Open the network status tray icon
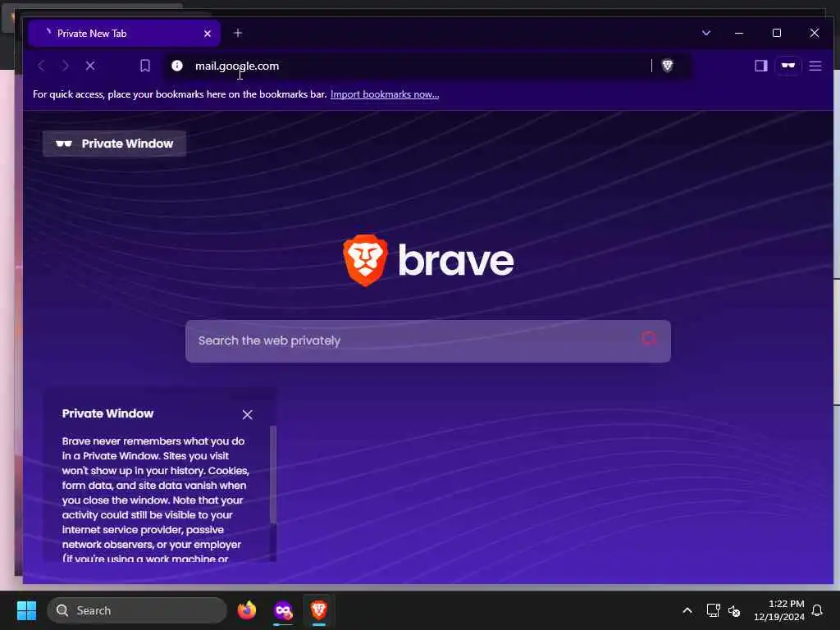840x630 pixels. click(x=713, y=610)
